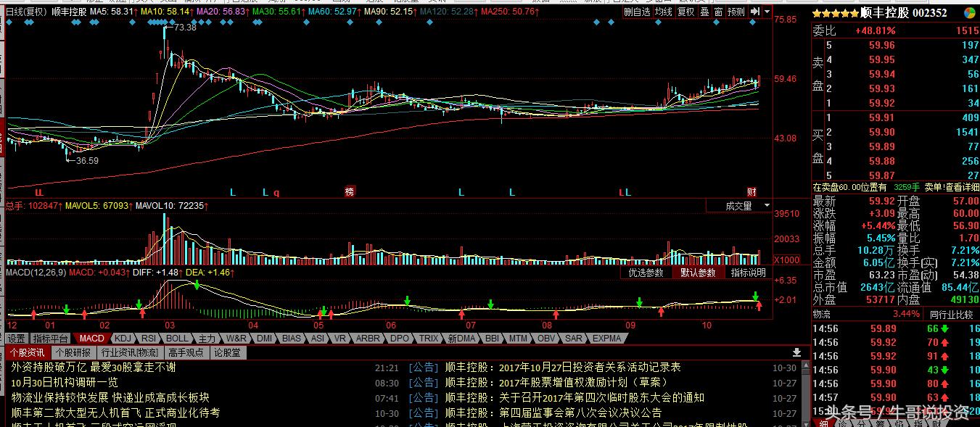The image size is (980, 427).
Task: Click the skip-to-latest arrow icon on toolbar
Action: click(x=754, y=12)
